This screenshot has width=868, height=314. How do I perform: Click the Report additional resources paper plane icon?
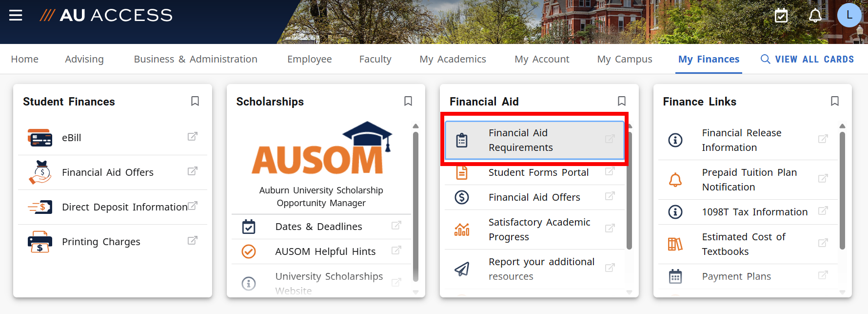coord(463,268)
